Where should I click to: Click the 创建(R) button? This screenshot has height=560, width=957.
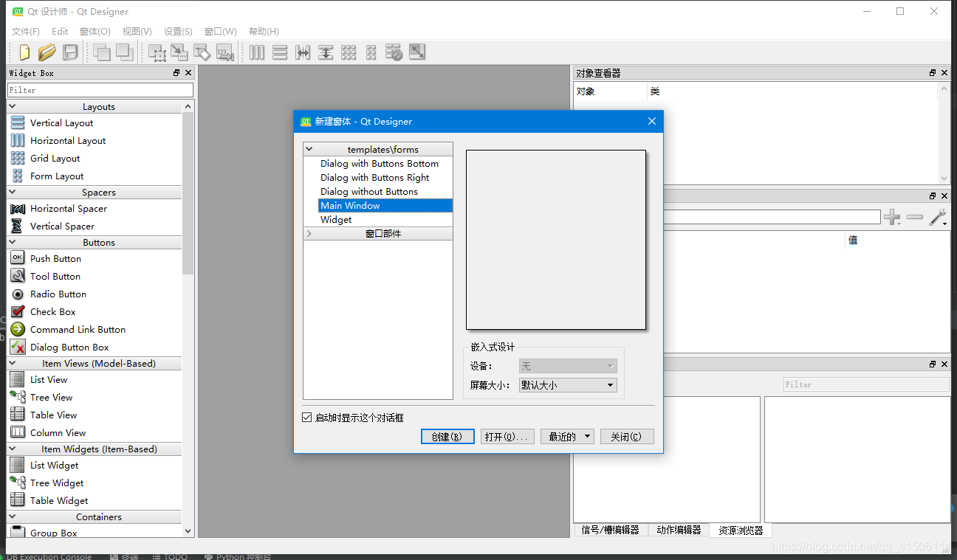(447, 437)
